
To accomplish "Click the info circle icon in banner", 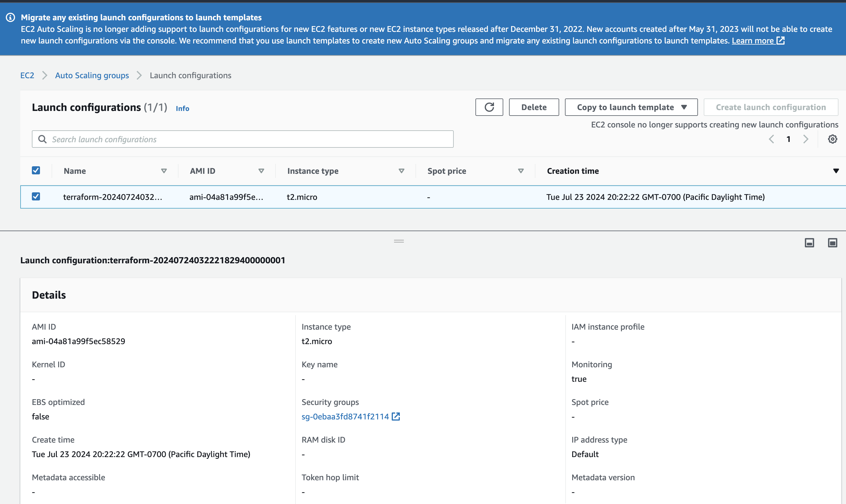I will tap(10, 17).
